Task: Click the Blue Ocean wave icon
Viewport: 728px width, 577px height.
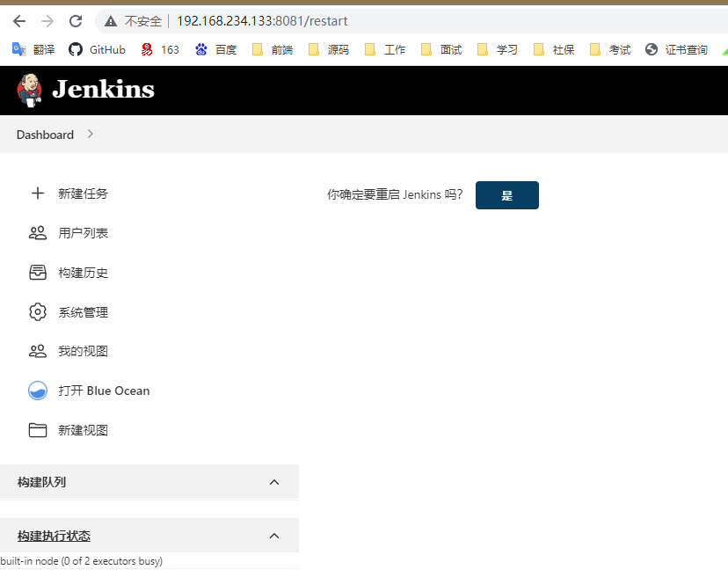Action: (38, 391)
